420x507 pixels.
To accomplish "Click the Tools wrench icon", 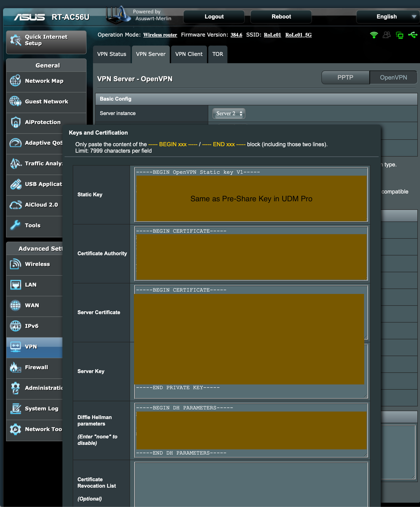I will click(15, 225).
